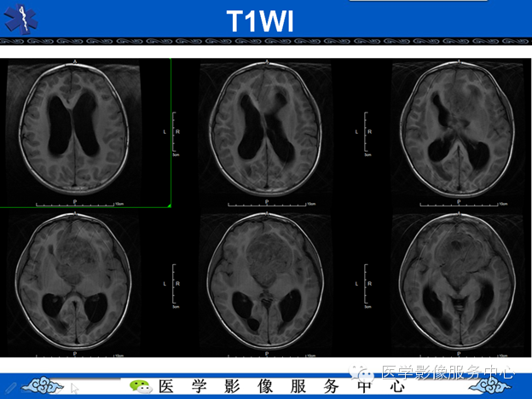Select the bottom-middle MRI slice showing mass
Screen dimensions: 532x399
tap(266, 282)
